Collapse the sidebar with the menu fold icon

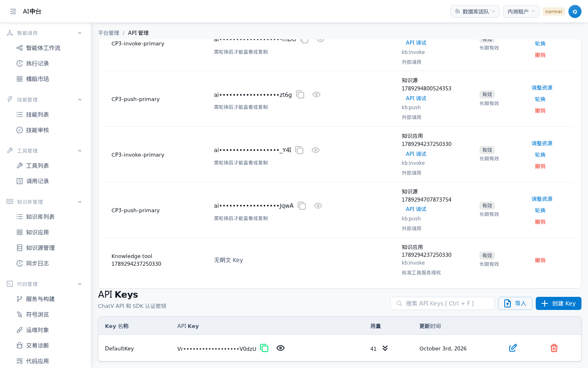(x=13, y=11)
